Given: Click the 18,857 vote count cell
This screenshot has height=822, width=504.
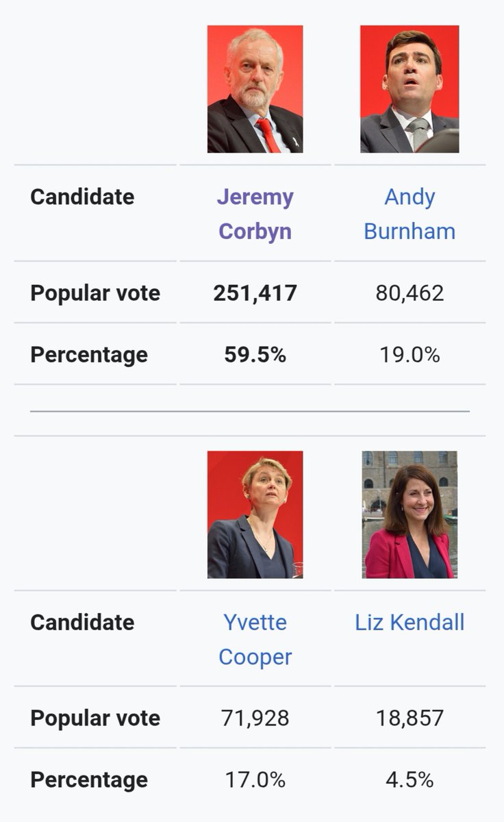Looking at the screenshot, I should (x=409, y=718).
